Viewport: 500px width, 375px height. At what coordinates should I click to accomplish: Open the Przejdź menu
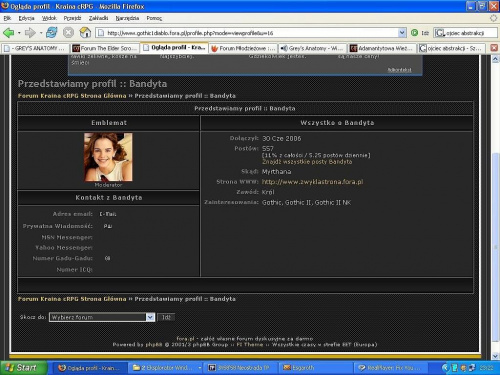[72, 18]
